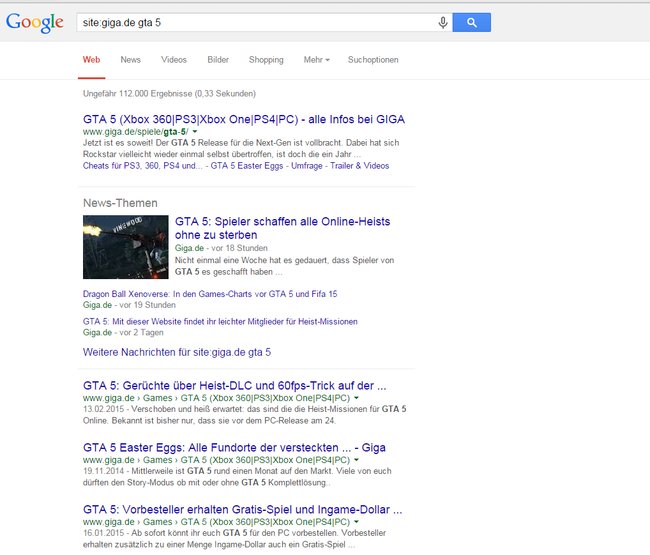Screen dimensions: 650x555
Task: Open result 'GTA 5 Easter Eggs: Alle Fundorte der versteckten'
Action: click(x=234, y=448)
